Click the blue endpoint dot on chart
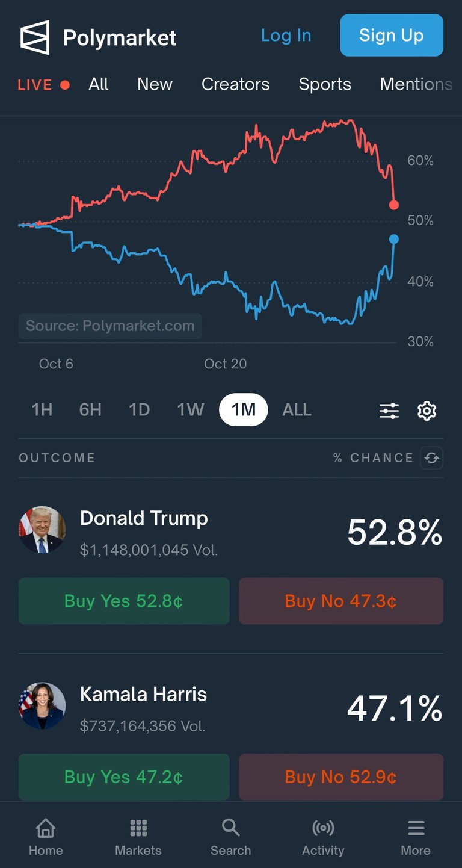 [x=394, y=239]
